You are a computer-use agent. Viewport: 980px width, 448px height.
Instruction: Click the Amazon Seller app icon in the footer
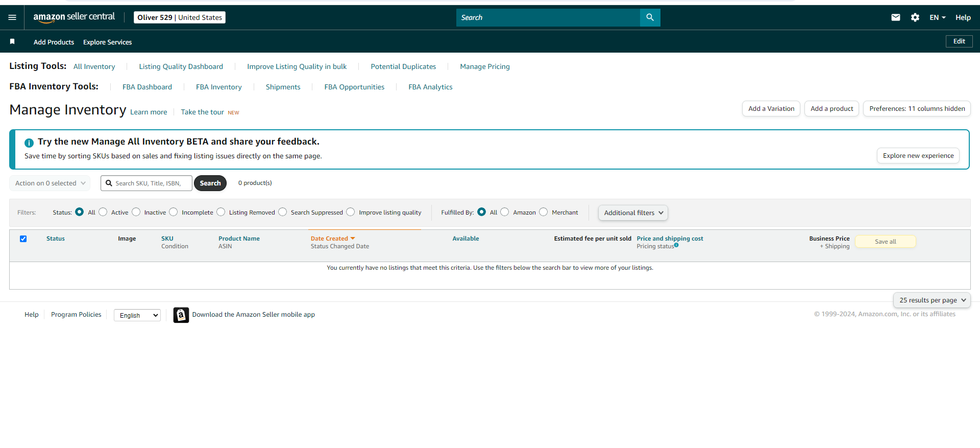(x=181, y=315)
